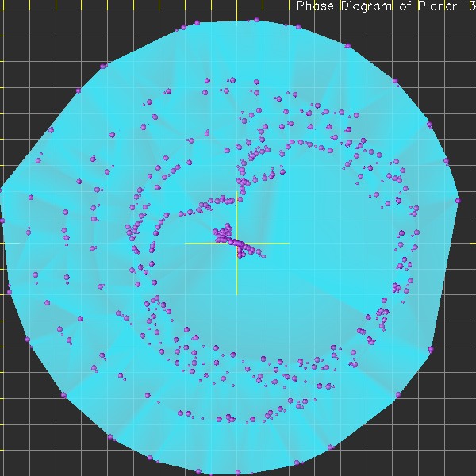476x476 pixels.
Task: Select the dense purple point cluster at the origin
Action: 225,234
